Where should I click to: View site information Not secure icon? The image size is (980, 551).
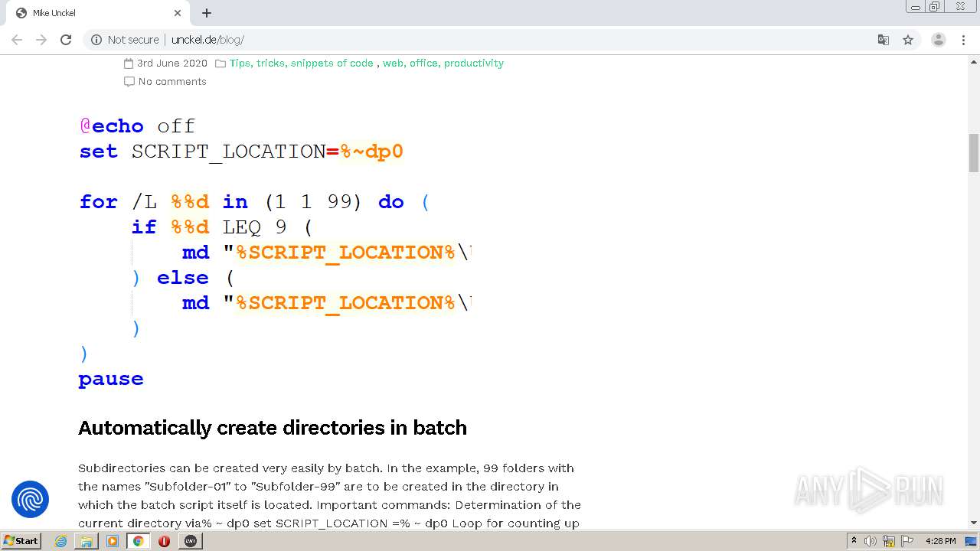pos(96,40)
